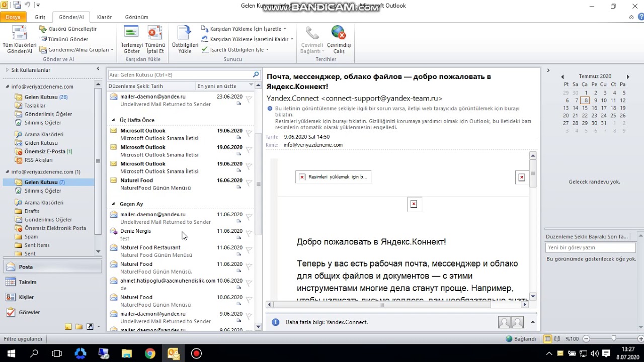
Task: Collapse the folder pane arrow
Action: coord(98,69)
